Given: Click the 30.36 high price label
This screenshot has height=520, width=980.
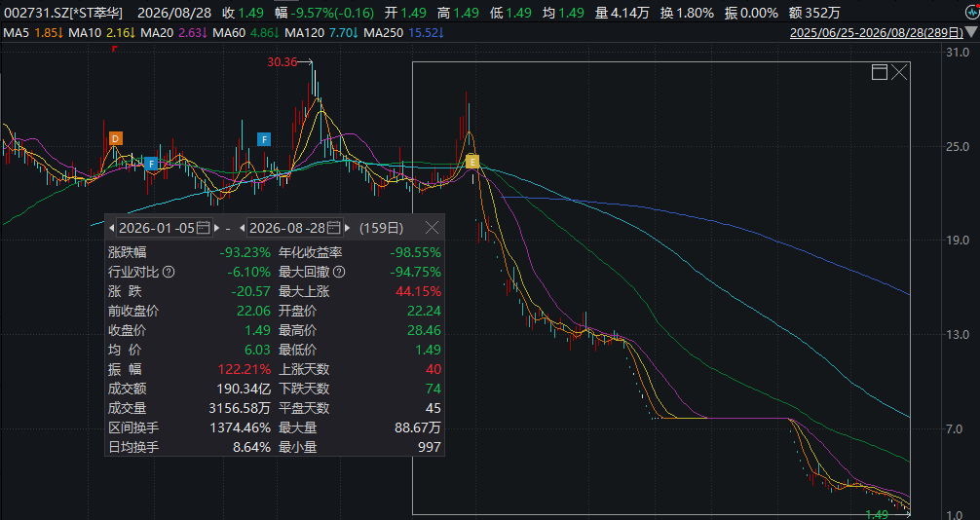Looking at the screenshot, I should (282, 62).
